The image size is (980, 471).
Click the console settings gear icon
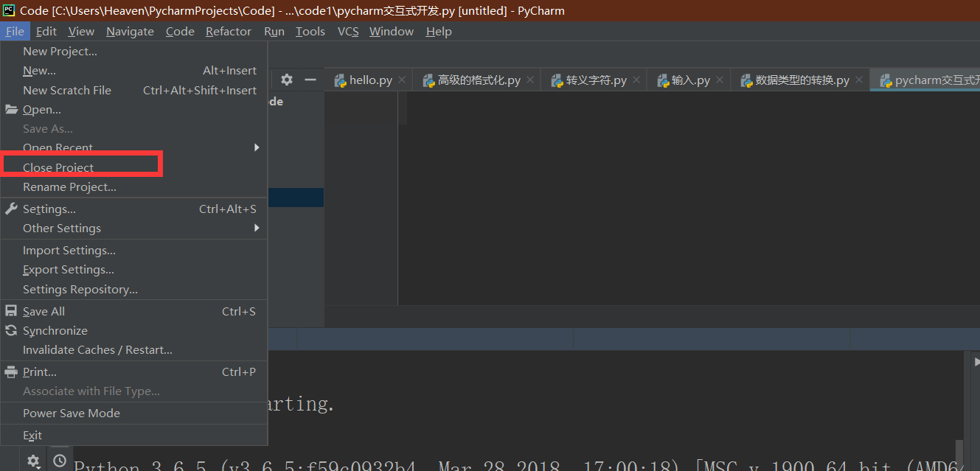click(x=33, y=461)
